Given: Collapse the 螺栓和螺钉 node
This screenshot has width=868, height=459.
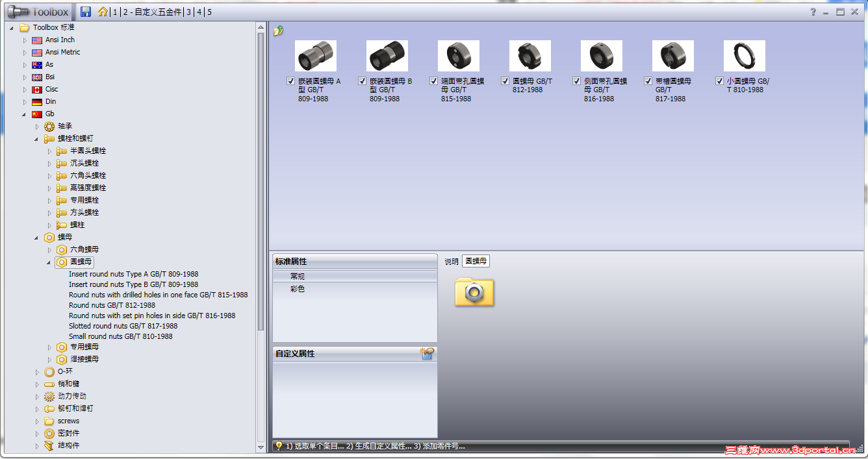Looking at the screenshot, I should coord(37,139).
